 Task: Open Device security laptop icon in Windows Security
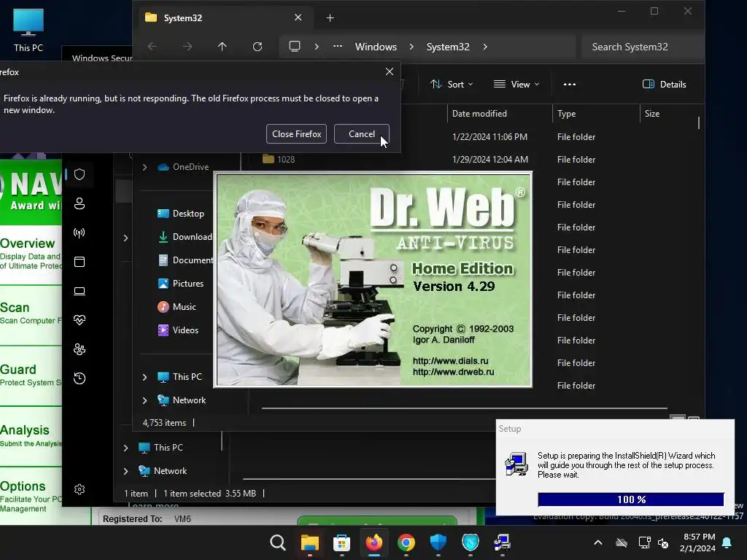[80, 291]
